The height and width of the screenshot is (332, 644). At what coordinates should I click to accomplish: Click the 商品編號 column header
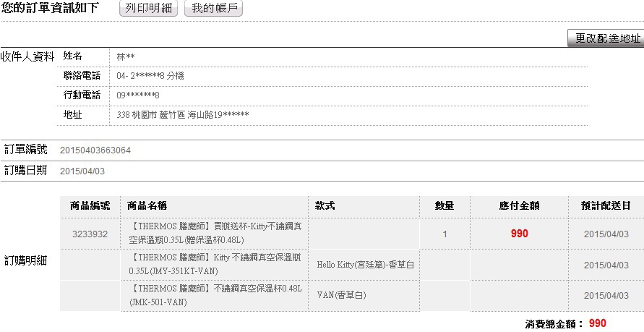(x=90, y=206)
